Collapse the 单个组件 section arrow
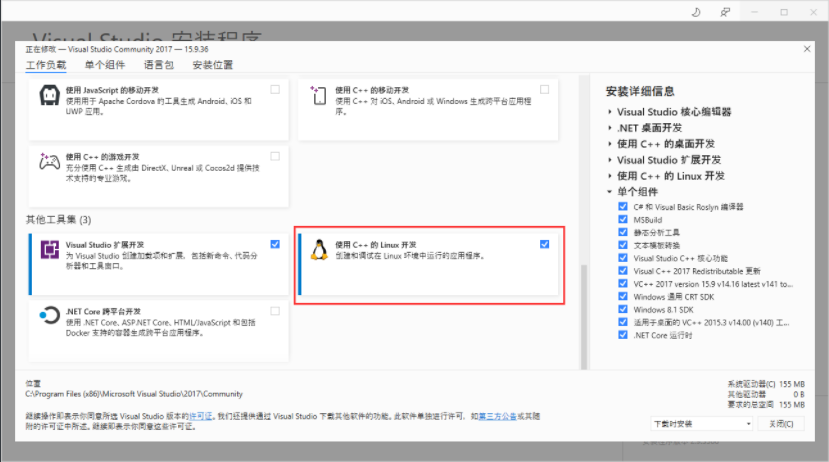829x462 pixels. (x=610, y=192)
